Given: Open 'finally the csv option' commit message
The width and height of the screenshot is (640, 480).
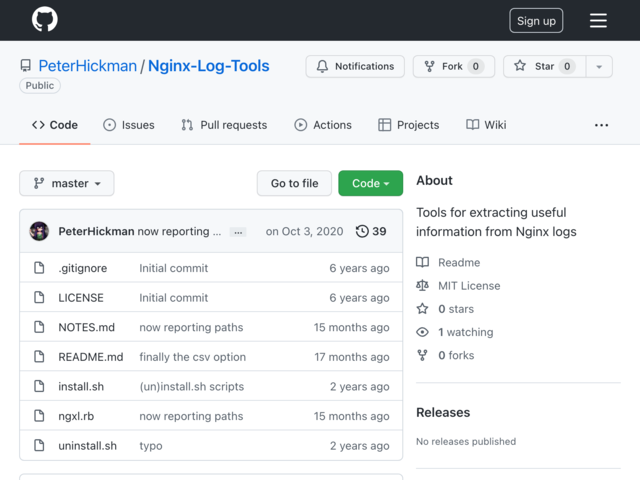Looking at the screenshot, I should (193, 357).
